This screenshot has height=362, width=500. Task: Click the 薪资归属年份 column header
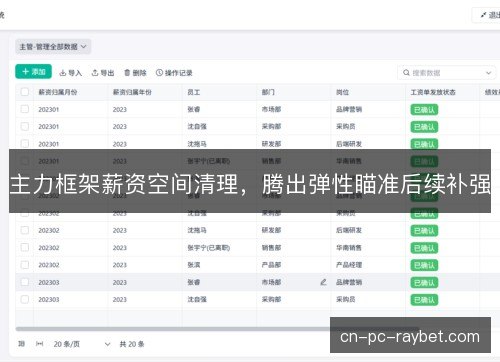132,92
